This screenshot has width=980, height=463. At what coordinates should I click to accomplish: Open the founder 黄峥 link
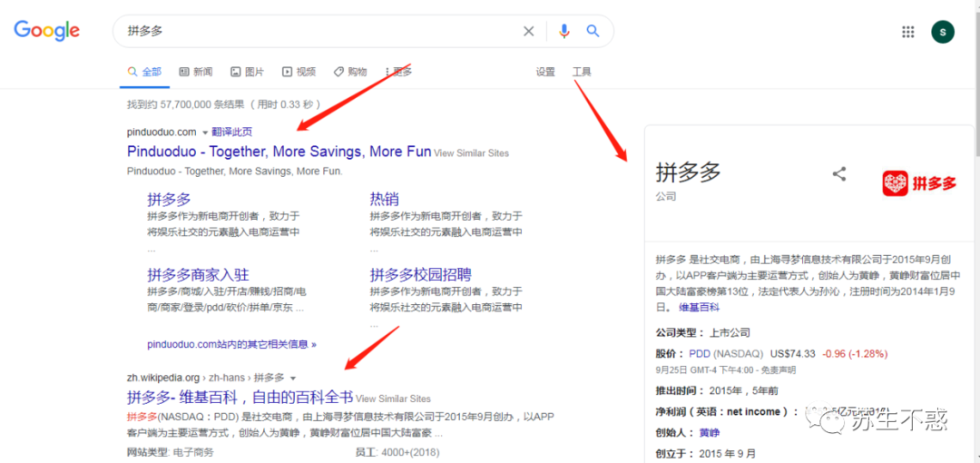709,433
